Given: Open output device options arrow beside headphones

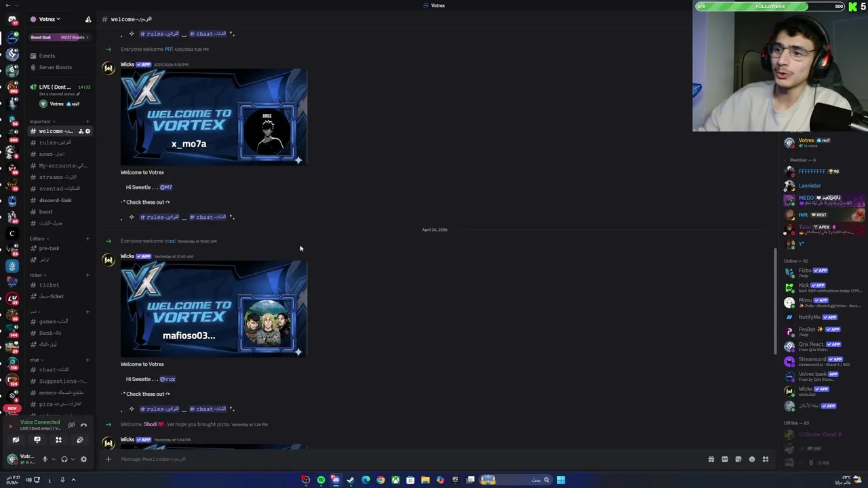Looking at the screenshot, I should coord(73,459).
